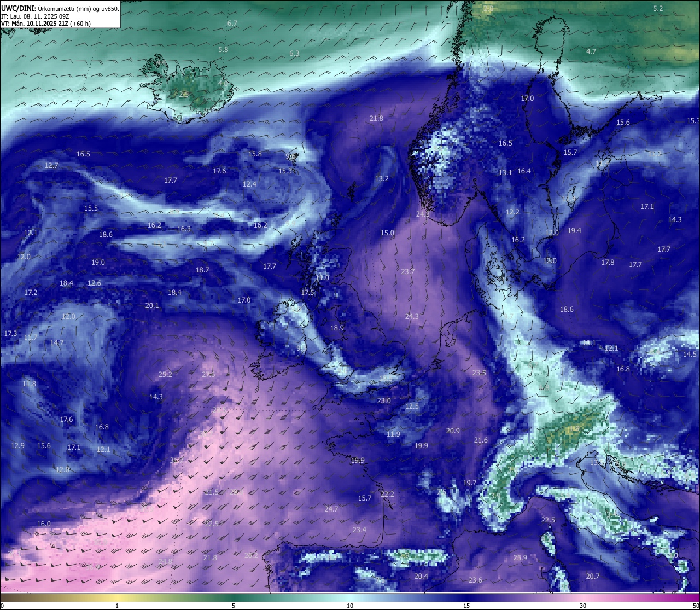
Task: Click the 14.5 map value
Action: (690, 355)
